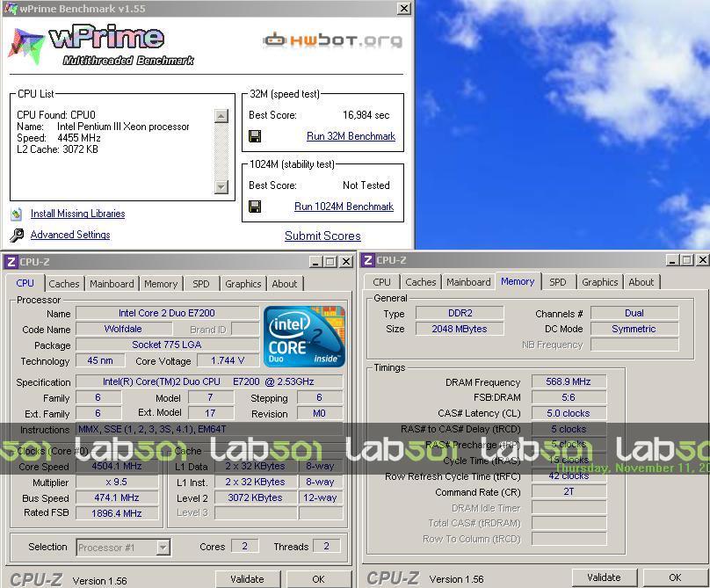Switch to Graphics tab in right CPU-Z window

click(600, 282)
